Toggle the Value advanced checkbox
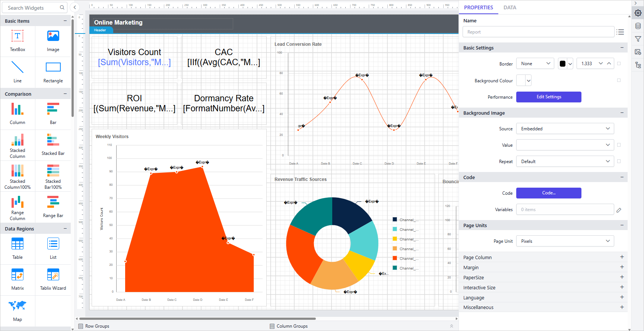 pyautogui.click(x=619, y=145)
